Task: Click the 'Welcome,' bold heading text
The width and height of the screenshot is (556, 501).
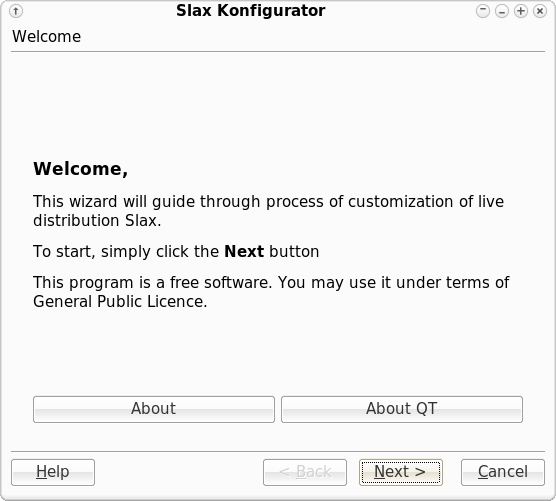Action: coord(80,169)
